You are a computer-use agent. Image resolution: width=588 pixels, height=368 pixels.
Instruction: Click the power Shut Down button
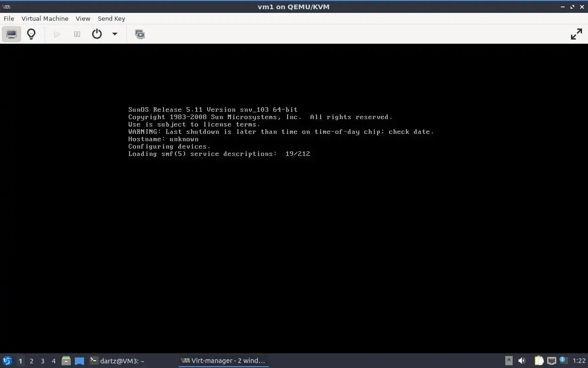click(x=97, y=34)
